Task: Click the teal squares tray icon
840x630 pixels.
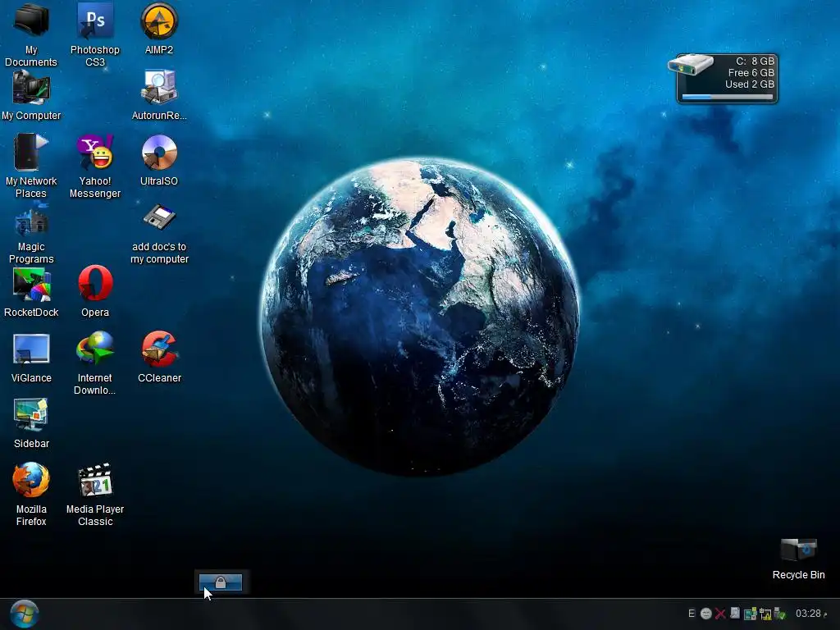Action: click(x=750, y=614)
